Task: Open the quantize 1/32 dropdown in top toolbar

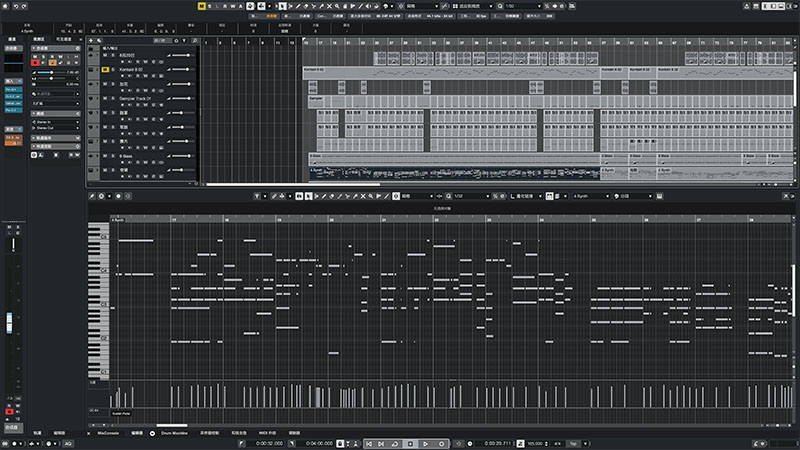Action: point(523,6)
